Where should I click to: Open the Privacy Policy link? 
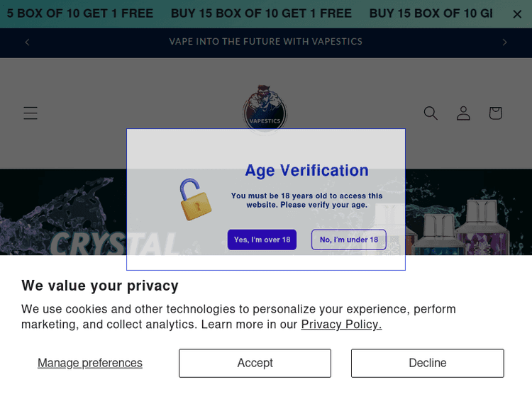point(341,325)
